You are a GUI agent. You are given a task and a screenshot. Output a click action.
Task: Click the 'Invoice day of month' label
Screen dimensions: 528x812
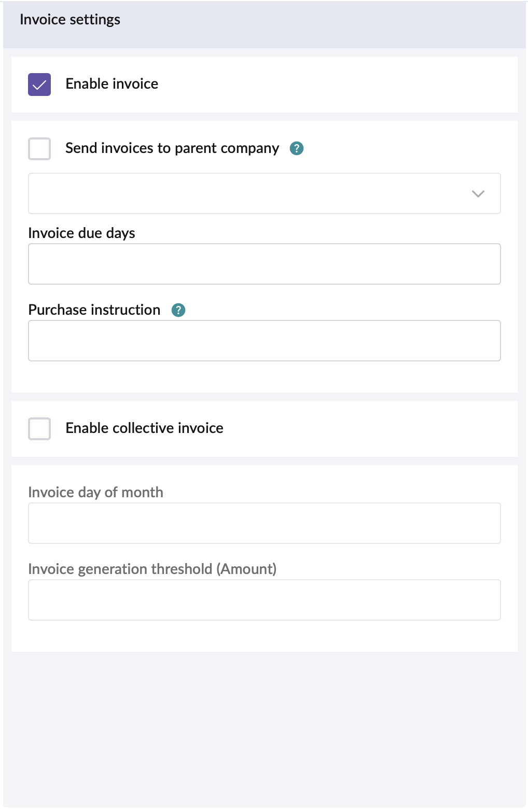(95, 493)
